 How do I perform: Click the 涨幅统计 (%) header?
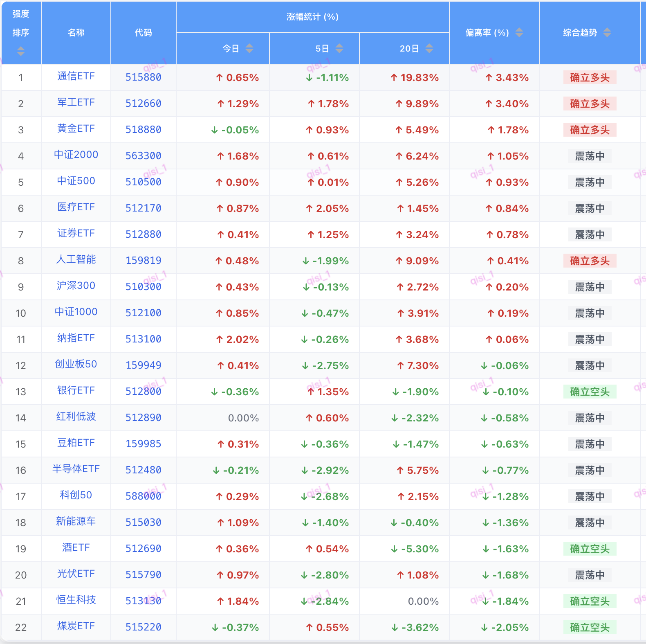pyautogui.click(x=312, y=17)
